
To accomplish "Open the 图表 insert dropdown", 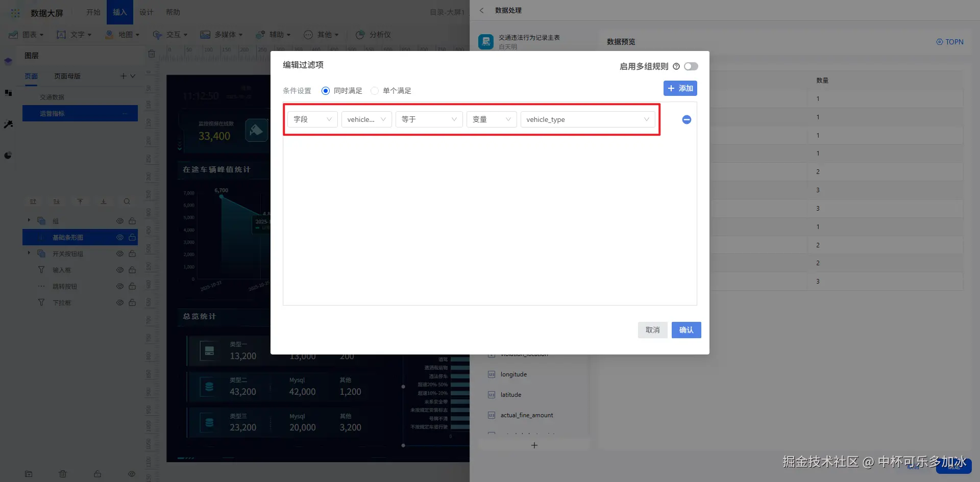I will (x=26, y=35).
